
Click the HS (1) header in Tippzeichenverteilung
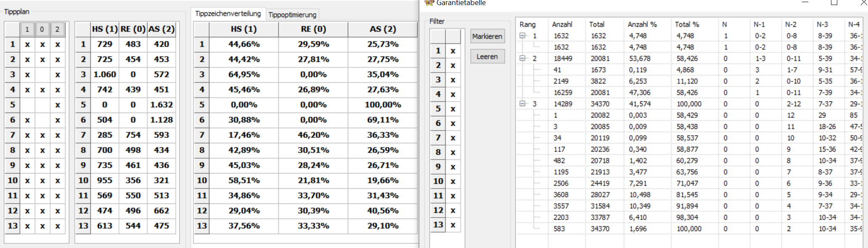(244, 29)
